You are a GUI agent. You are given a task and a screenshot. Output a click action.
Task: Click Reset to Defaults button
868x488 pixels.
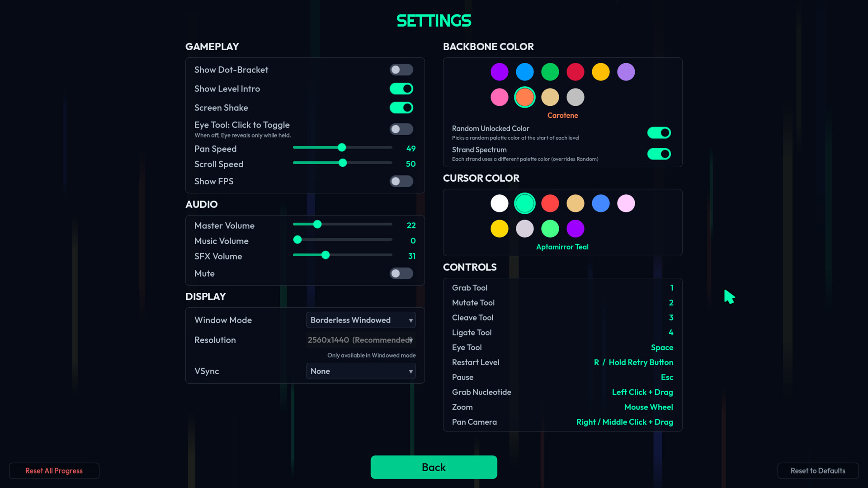point(818,471)
